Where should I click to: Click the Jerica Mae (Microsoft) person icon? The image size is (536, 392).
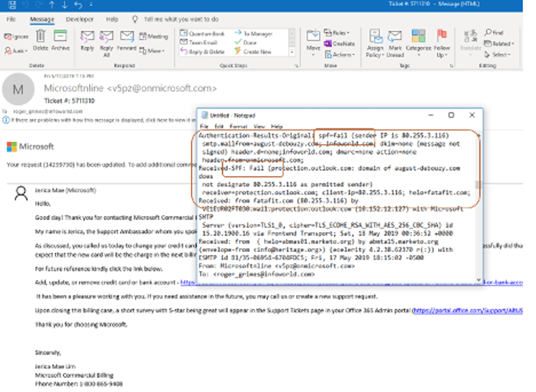[x=21, y=194]
